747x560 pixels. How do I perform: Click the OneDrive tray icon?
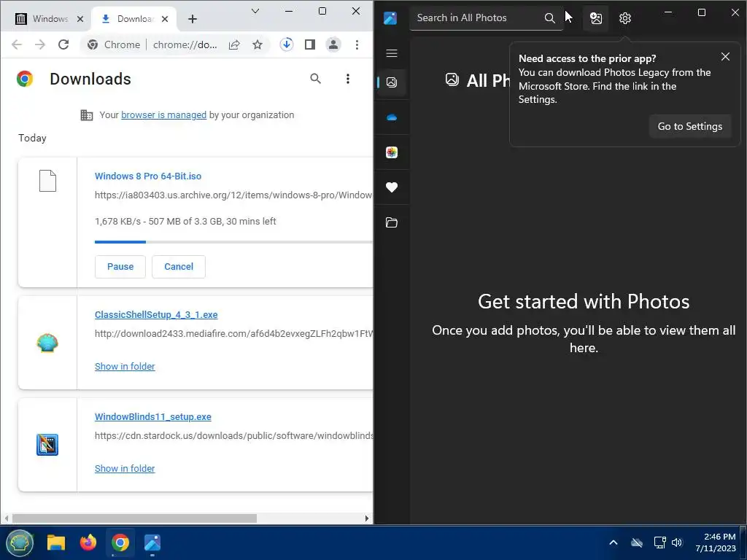[636, 542]
